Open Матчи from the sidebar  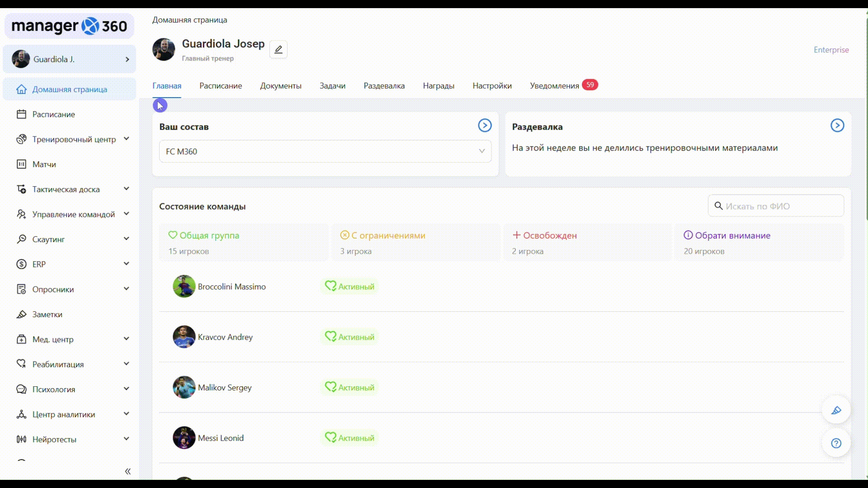[x=44, y=164]
